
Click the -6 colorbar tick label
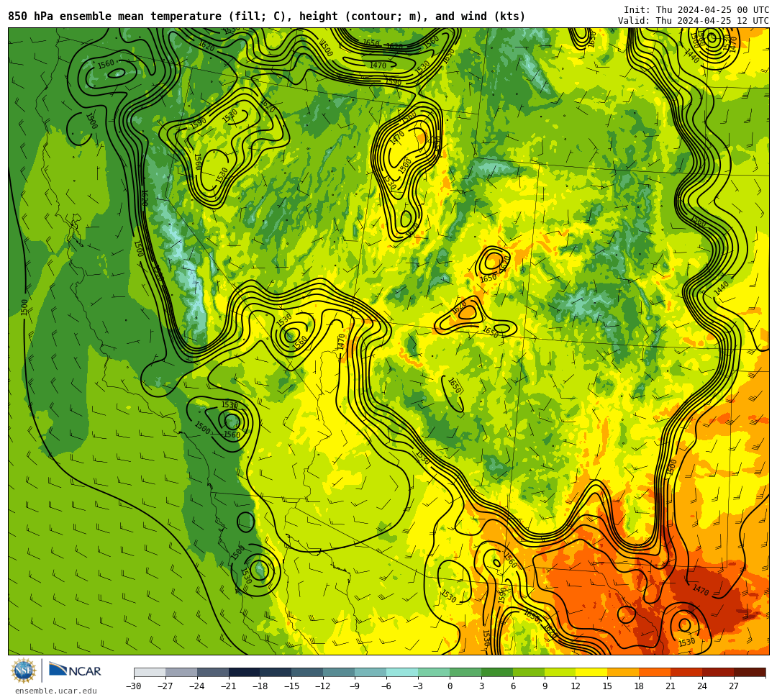tap(386, 686)
